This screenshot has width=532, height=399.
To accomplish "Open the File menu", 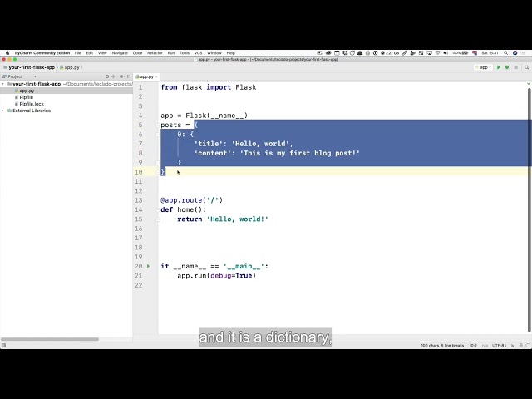I will [x=77, y=53].
